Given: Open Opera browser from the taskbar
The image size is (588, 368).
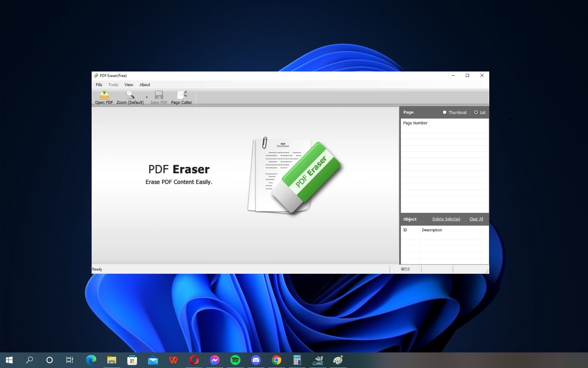Looking at the screenshot, I should point(194,360).
